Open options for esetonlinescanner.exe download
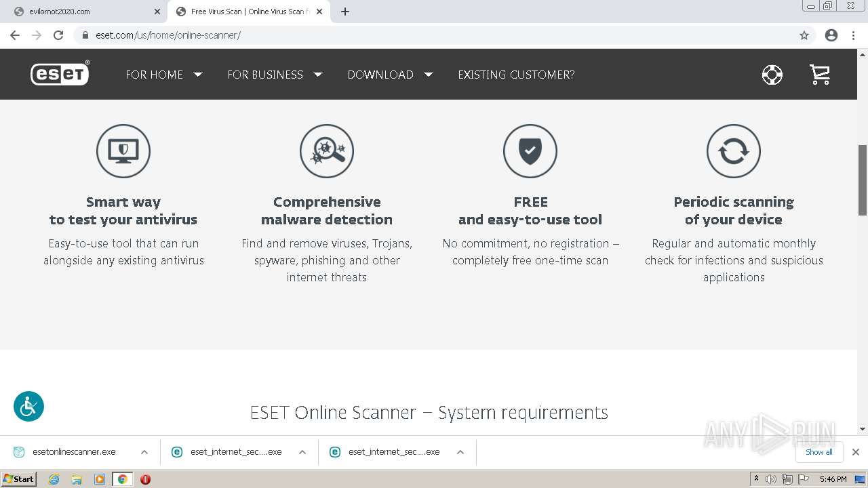The image size is (868, 488). click(x=144, y=452)
